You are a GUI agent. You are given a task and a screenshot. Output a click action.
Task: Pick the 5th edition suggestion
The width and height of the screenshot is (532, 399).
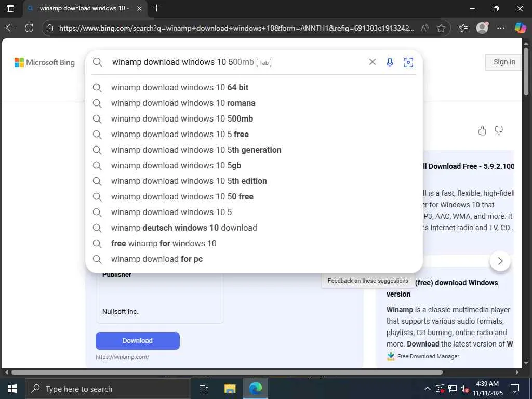coord(254,181)
